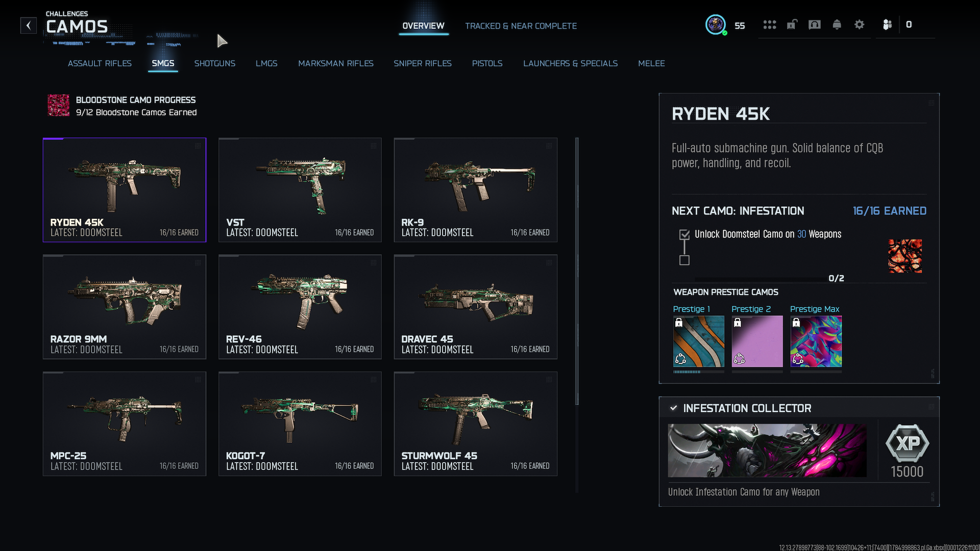Select the Razor 9mm weapon card
The height and width of the screenshot is (551, 980).
click(x=125, y=307)
